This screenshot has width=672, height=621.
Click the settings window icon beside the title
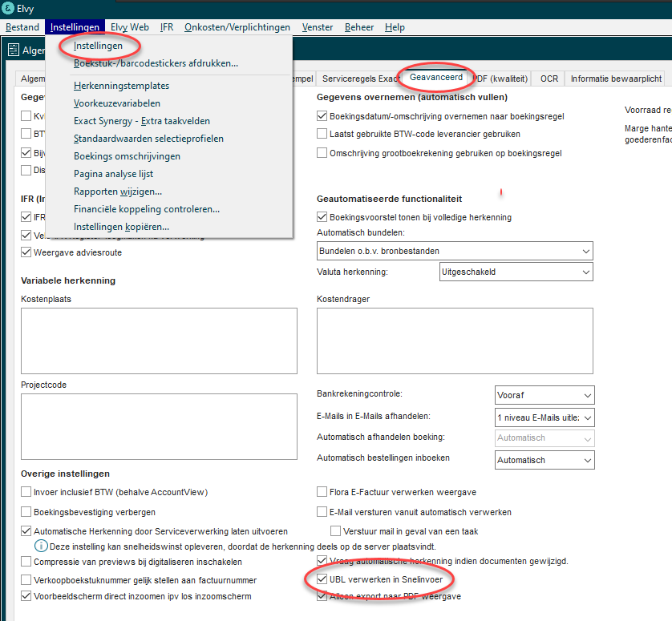pos(14,50)
